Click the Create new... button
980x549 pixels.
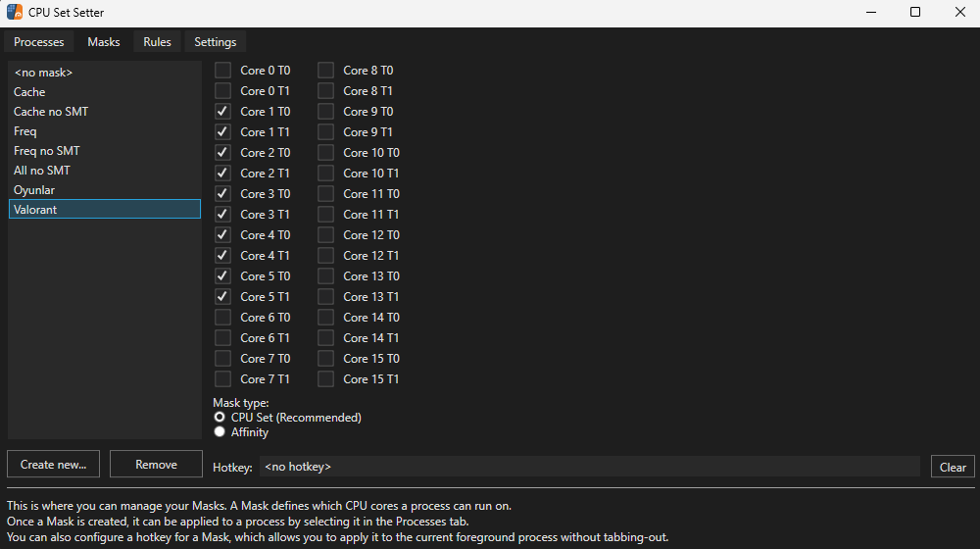[x=53, y=464]
